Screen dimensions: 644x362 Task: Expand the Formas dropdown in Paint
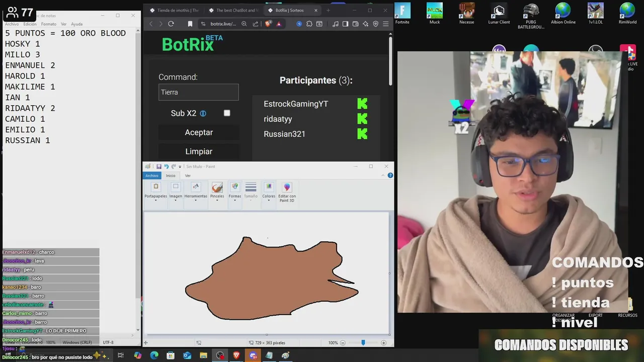(x=234, y=200)
